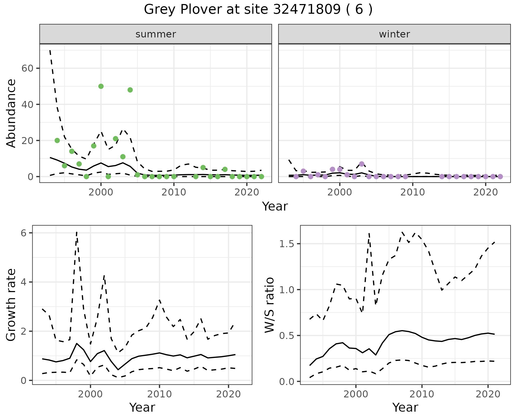The image size is (517, 420).
Task: Click the Abundance y-axis label
Action: click(x=11, y=113)
